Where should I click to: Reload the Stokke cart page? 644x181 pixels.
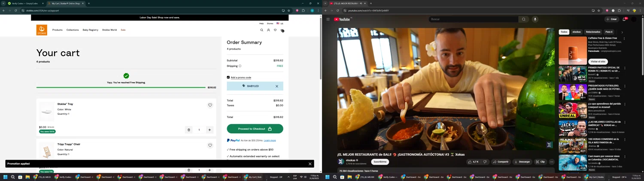coord(15,10)
